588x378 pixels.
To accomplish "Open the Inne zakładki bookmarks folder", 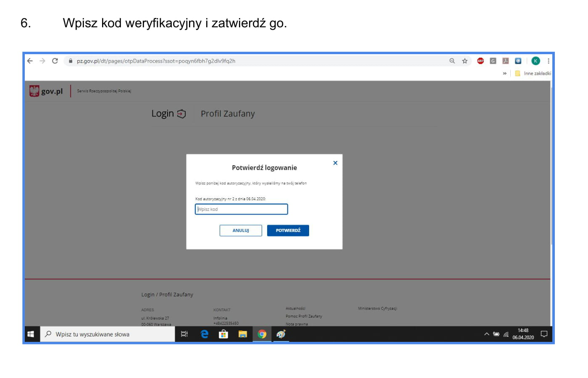I will [533, 73].
